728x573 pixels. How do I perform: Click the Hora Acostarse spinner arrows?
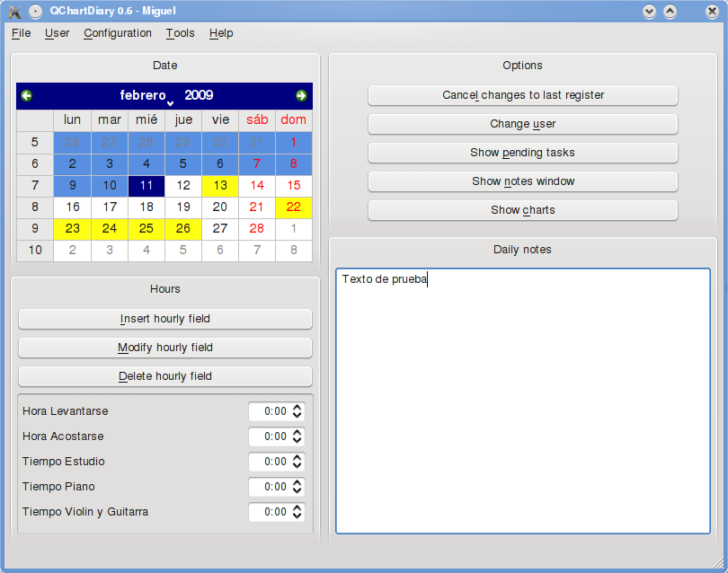297,436
